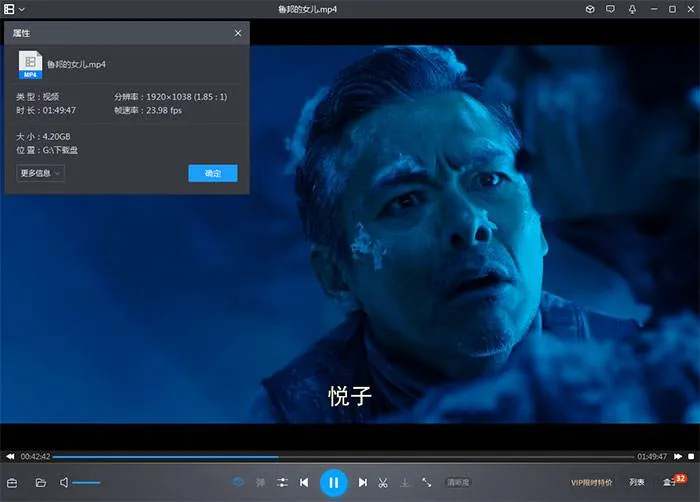Click the location path G:\下载盘
This screenshot has height=502, width=700.
pos(60,150)
